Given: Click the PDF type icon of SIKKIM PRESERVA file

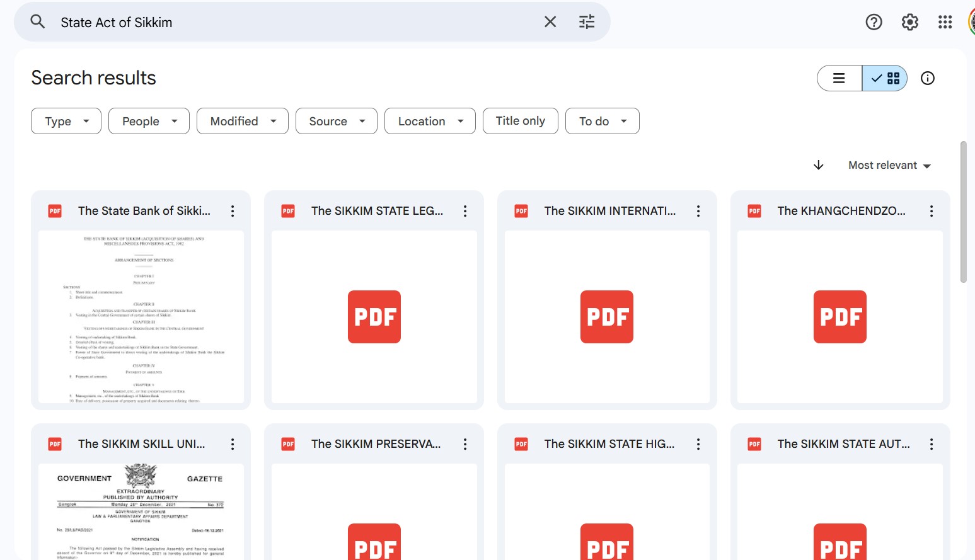Looking at the screenshot, I should (288, 444).
